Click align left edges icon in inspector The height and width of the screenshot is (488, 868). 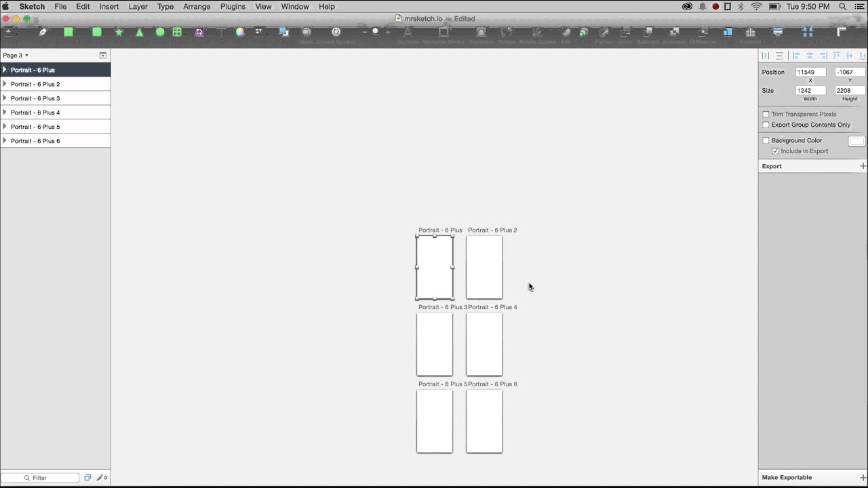point(796,56)
